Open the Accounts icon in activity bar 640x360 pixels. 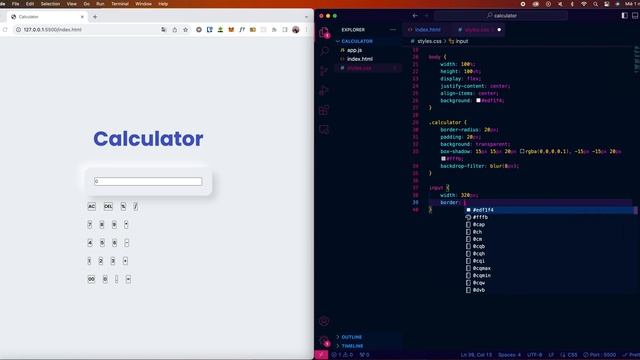click(324, 321)
